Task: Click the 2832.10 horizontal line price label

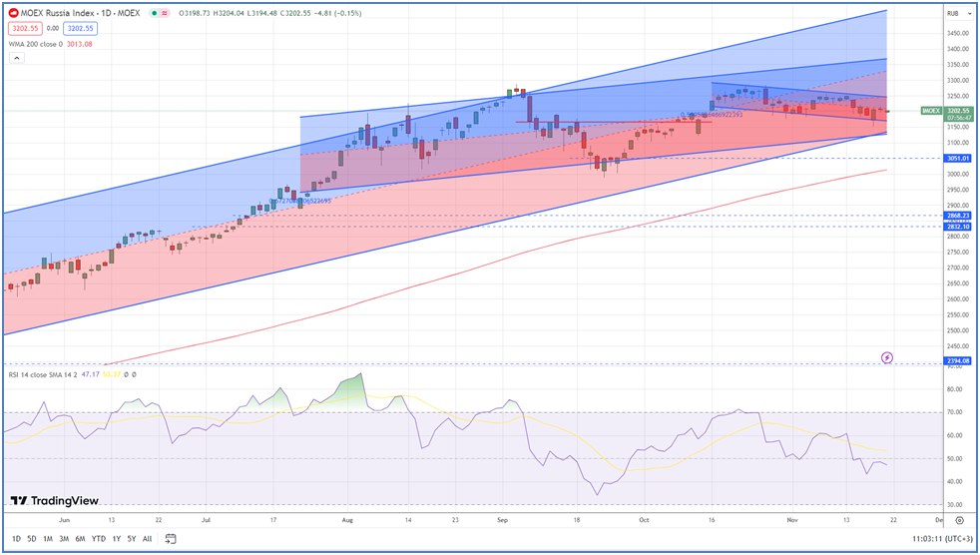Action: pos(957,227)
